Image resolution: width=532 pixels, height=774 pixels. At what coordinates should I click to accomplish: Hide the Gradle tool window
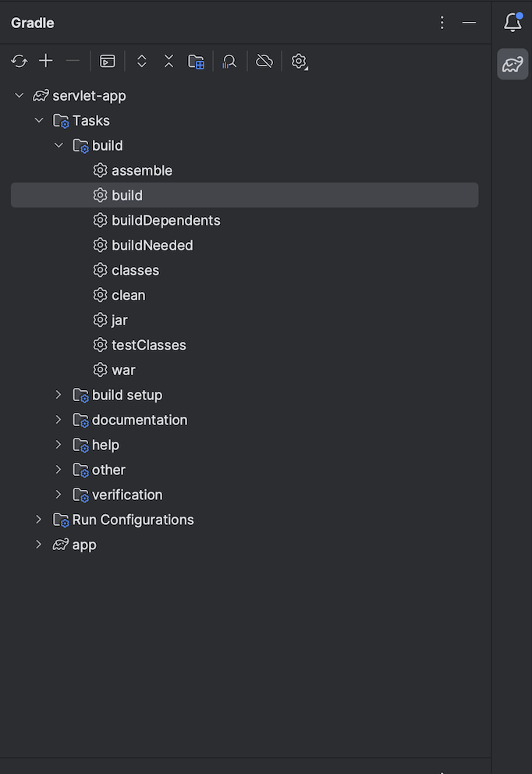click(469, 22)
